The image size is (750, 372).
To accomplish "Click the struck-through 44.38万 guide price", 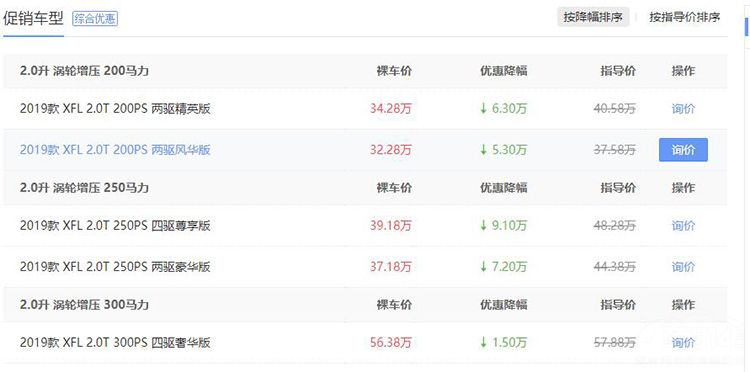I will tap(615, 266).
